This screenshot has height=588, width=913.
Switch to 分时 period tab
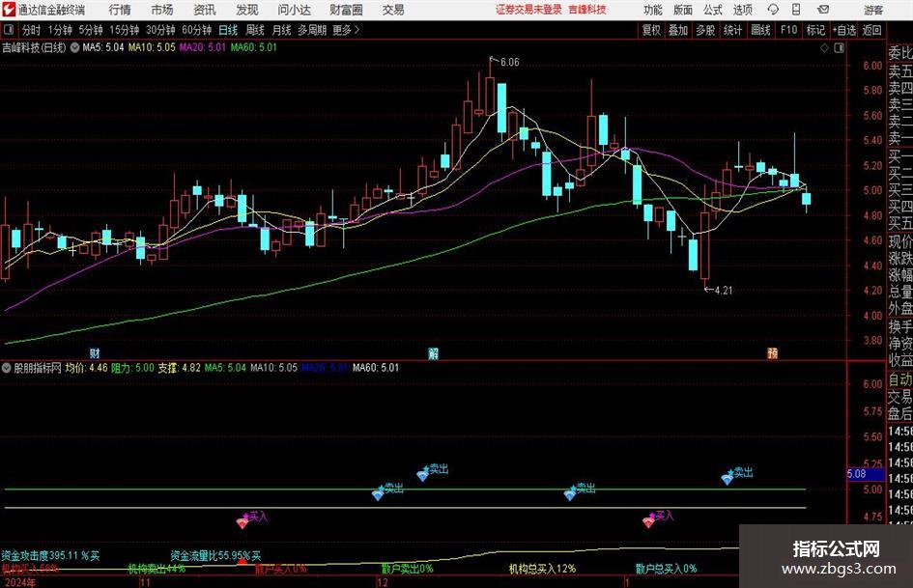coord(32,30)
